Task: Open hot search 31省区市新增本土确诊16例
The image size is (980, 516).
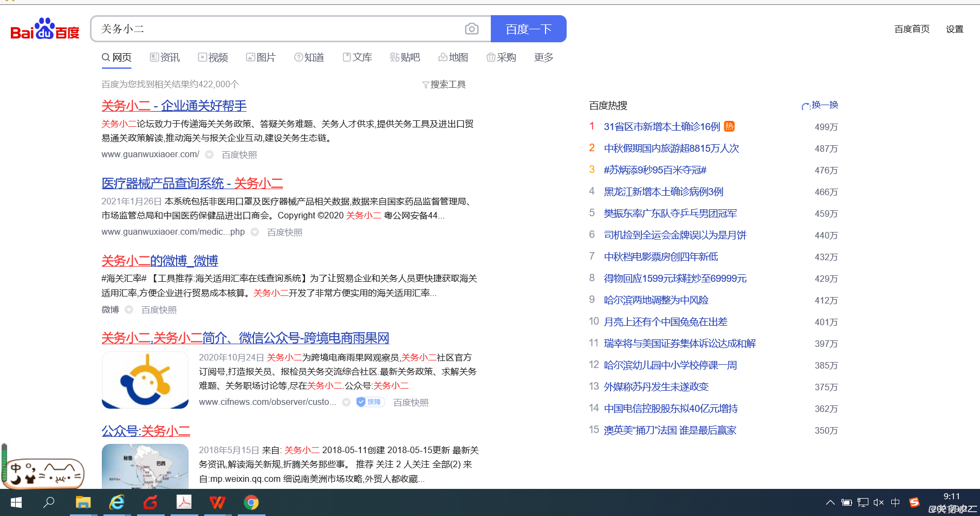Action: (x=662, y=127)
